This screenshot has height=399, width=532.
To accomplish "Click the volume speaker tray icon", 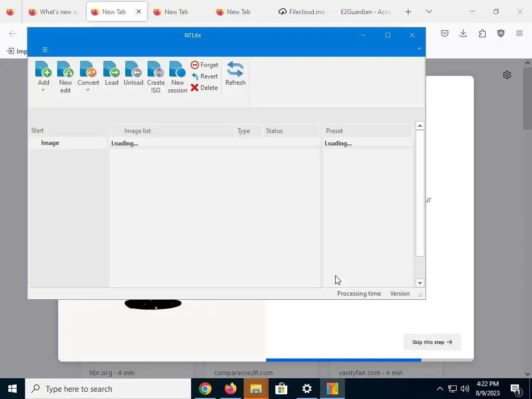I will (x=465, y=389).
